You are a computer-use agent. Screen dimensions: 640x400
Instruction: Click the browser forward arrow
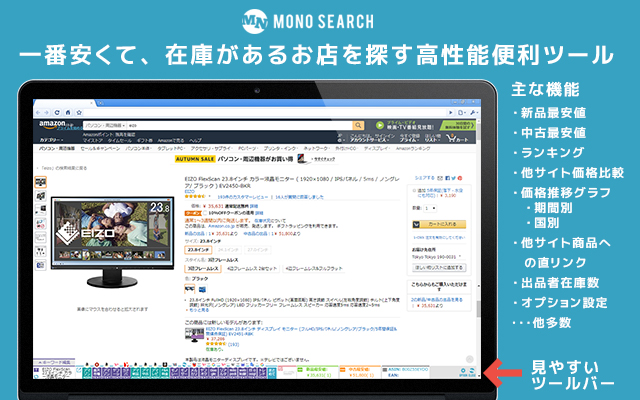[46, 113]
